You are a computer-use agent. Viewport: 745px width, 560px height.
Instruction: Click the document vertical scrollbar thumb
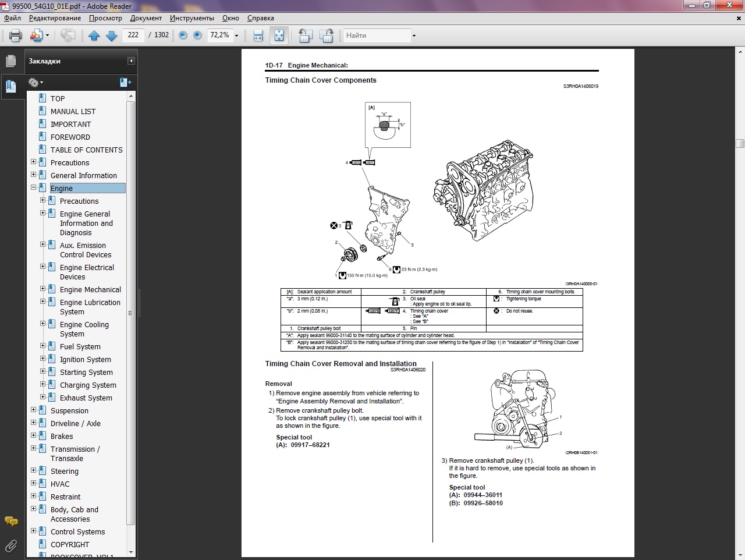[740, 143]
